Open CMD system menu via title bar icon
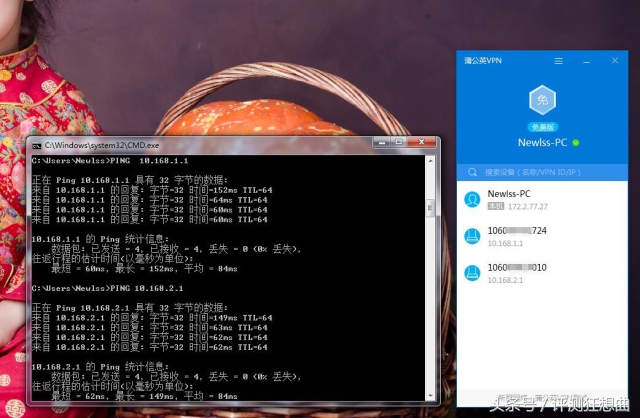Screen dimensions: 640x418 pos(35,145)
